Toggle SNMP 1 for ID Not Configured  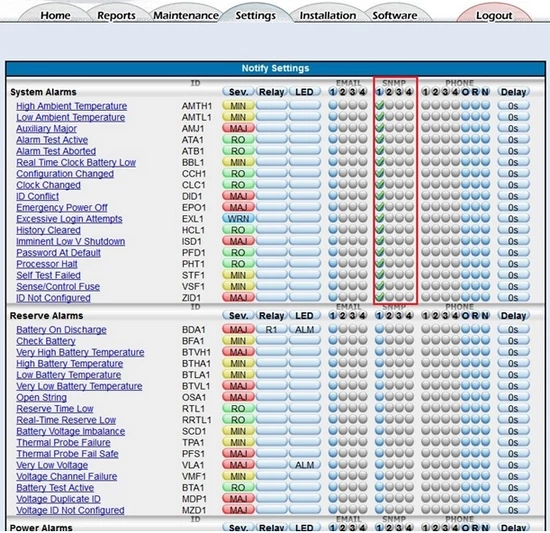coord(379,297)
